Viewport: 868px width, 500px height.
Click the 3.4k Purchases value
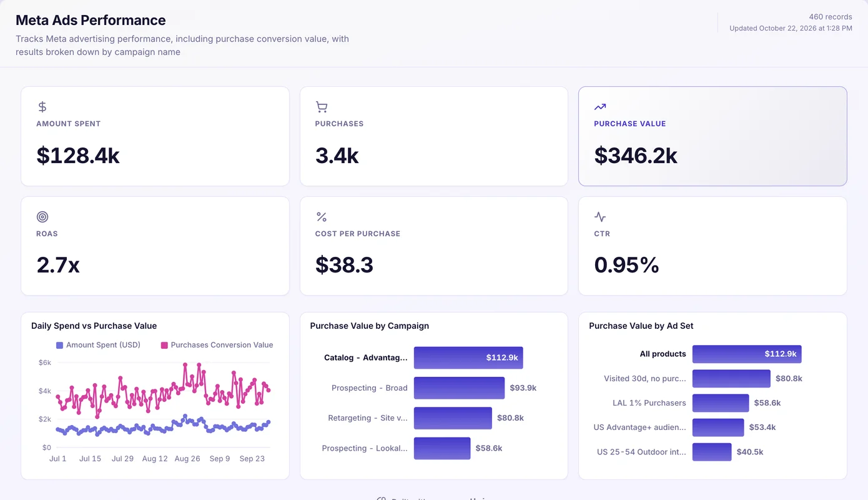(337, 156)
